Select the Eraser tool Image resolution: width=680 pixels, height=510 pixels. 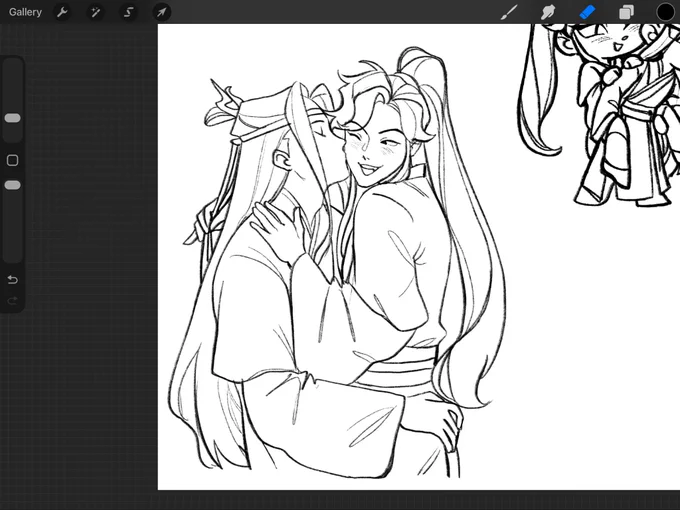(x=587, y=12)
